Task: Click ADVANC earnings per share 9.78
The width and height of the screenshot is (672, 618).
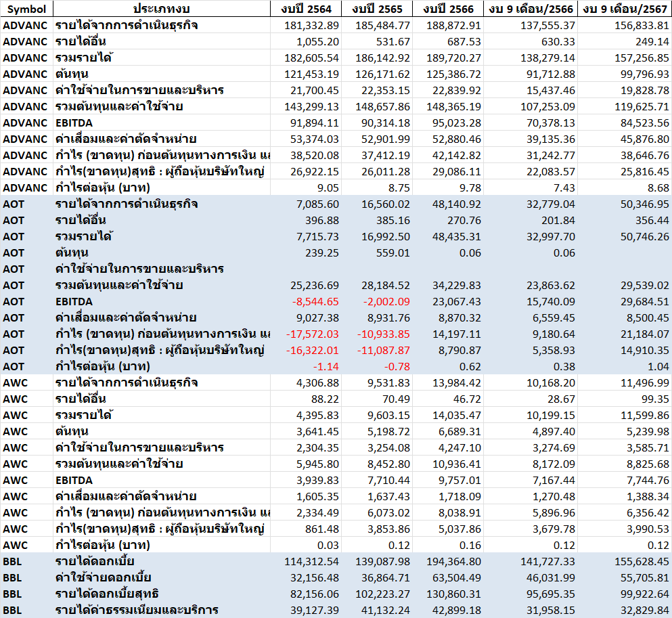Action: [x=470, y=189]
